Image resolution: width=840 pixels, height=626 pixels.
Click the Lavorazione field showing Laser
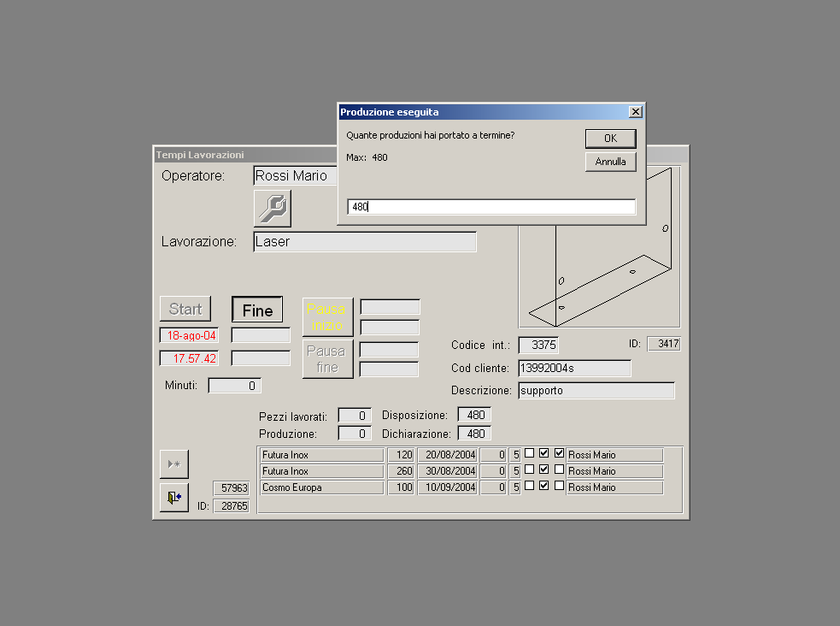pyautogui.click(x=365, y=242)
